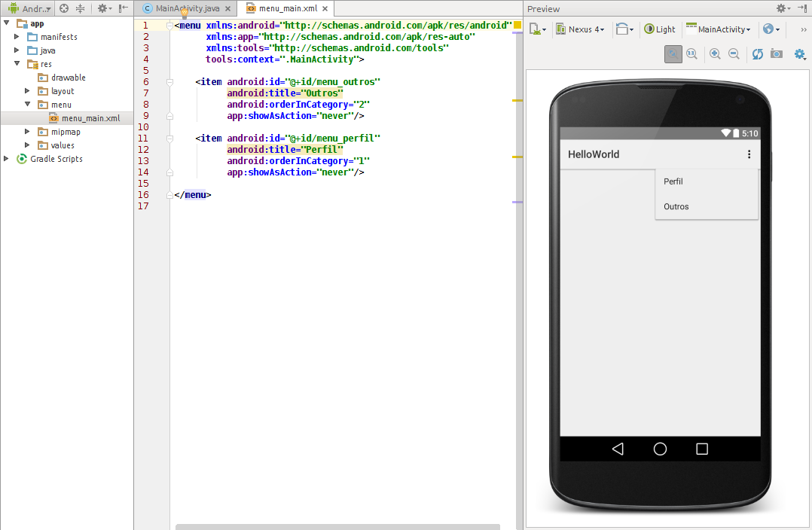The width and height of the screenshot is (812, 530).
Task: Click the Light theme button
Action: point(659,29)
